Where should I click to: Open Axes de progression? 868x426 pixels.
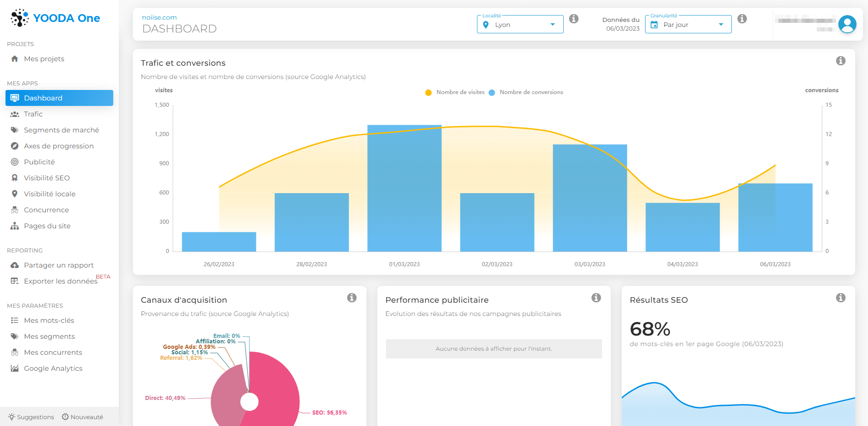59,146
